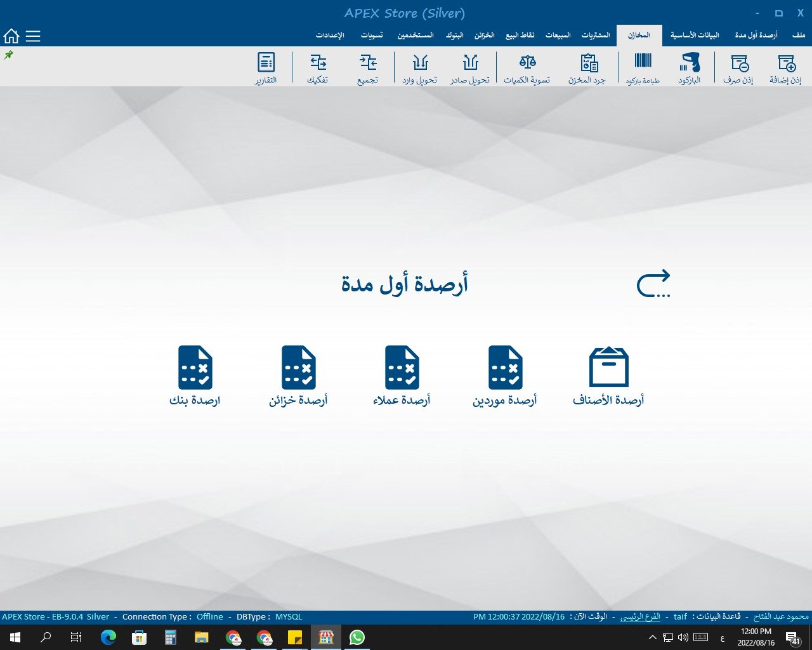Expand the hamburger menu
Viewport: 812px width, 650px height.
tap(33, 36)
